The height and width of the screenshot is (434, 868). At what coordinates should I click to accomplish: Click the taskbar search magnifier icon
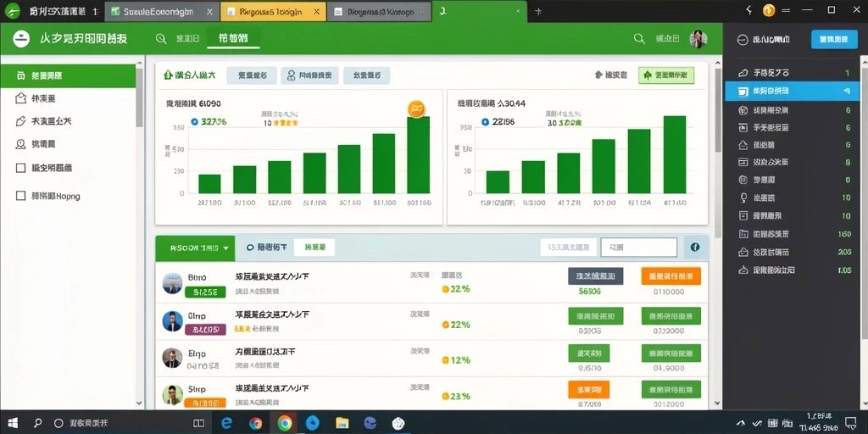click(37, 423)
